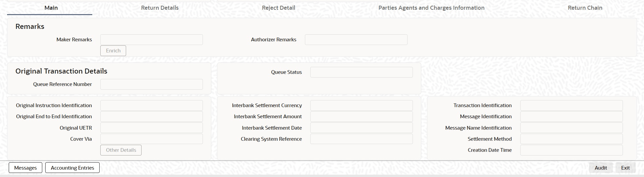644x177 pixels.
Task: Open Other Details
Action: (x=121, y=150)
